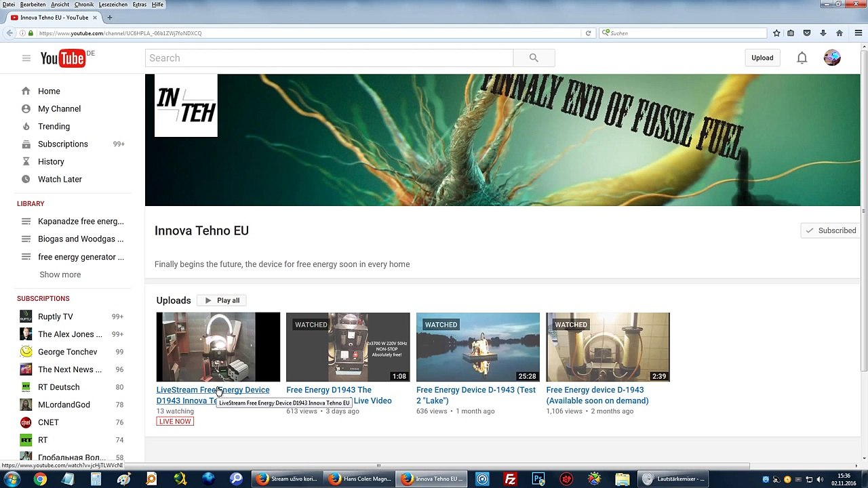Open Firefox downloads arrow icon

(823, 33)
